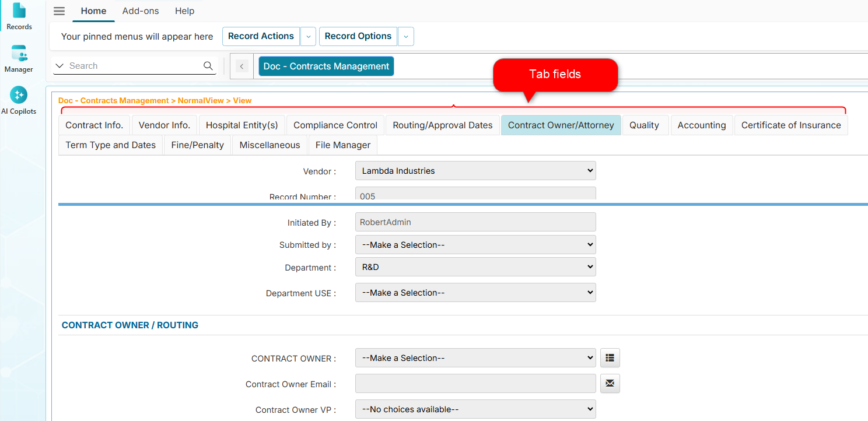Viewport: 868px width, 421px height.
Task: Expand the Record Actions dropdown arrow
Action: click(309, 36)
